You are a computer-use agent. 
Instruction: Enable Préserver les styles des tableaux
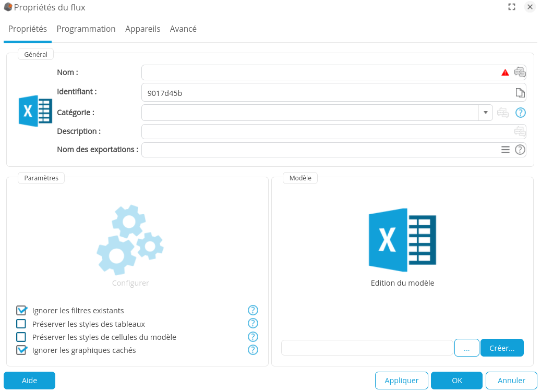pyautogui.click(x=21, y=324)
